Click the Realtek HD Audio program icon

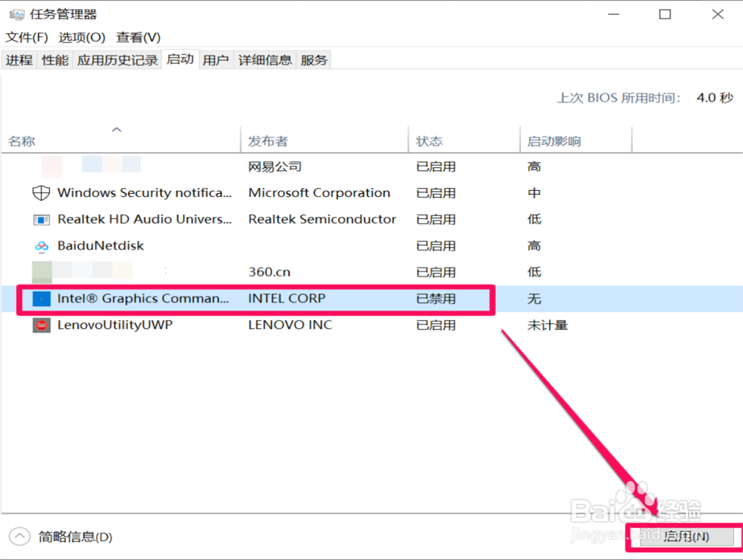(x=42, y=219)
